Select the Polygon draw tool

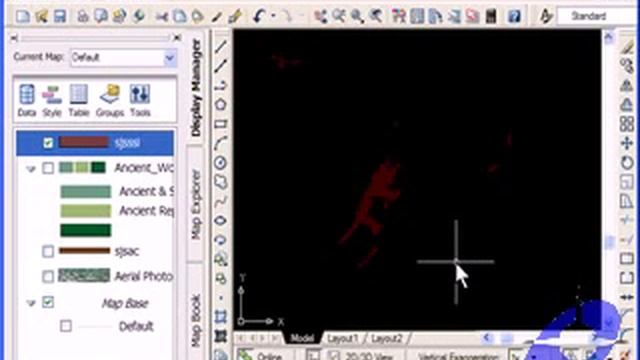click(221, 104)
